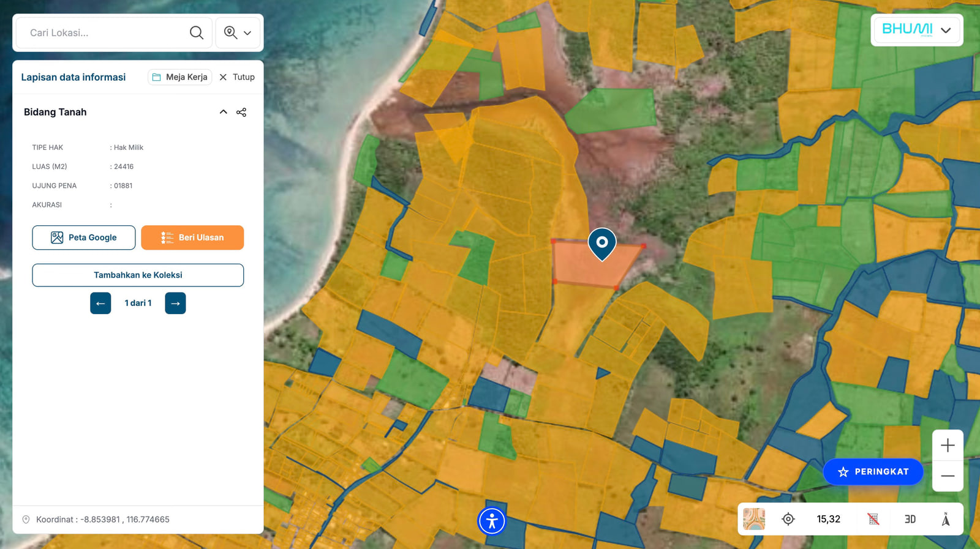The image size is (980, 549).
Task: Close the panel with Tutup
Action: (237, 77)
